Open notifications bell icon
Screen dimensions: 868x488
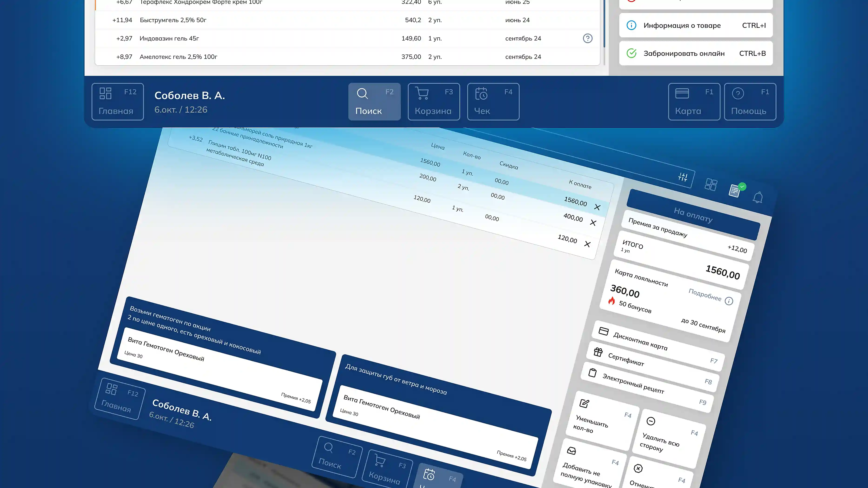758,197
